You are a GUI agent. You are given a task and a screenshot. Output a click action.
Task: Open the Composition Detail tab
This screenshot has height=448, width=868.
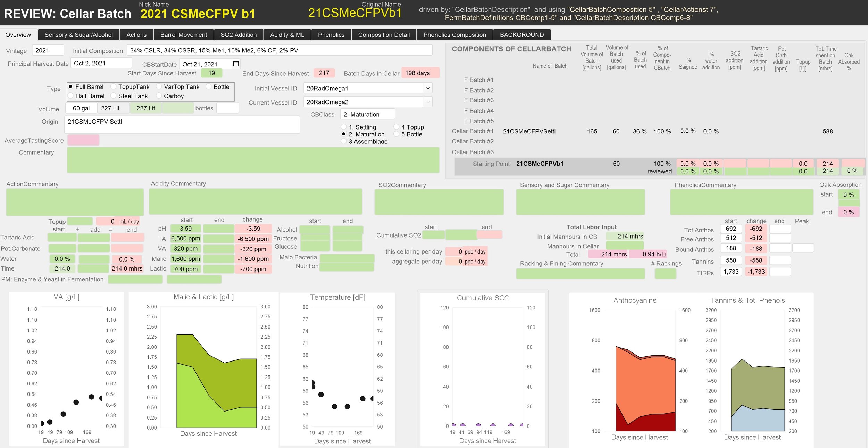click(384, 35)
